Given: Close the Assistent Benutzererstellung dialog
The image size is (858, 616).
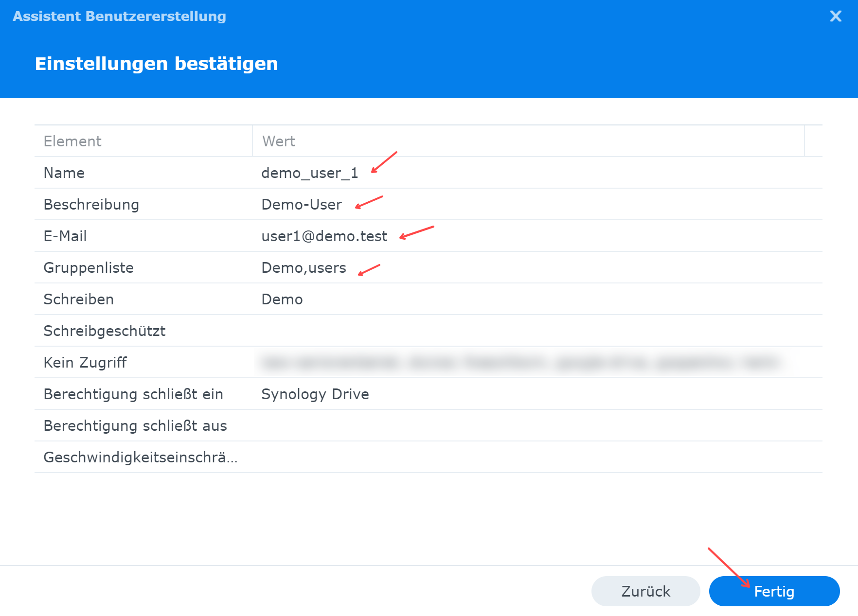Looking at the screenshot, I should [x=835, y=17].
